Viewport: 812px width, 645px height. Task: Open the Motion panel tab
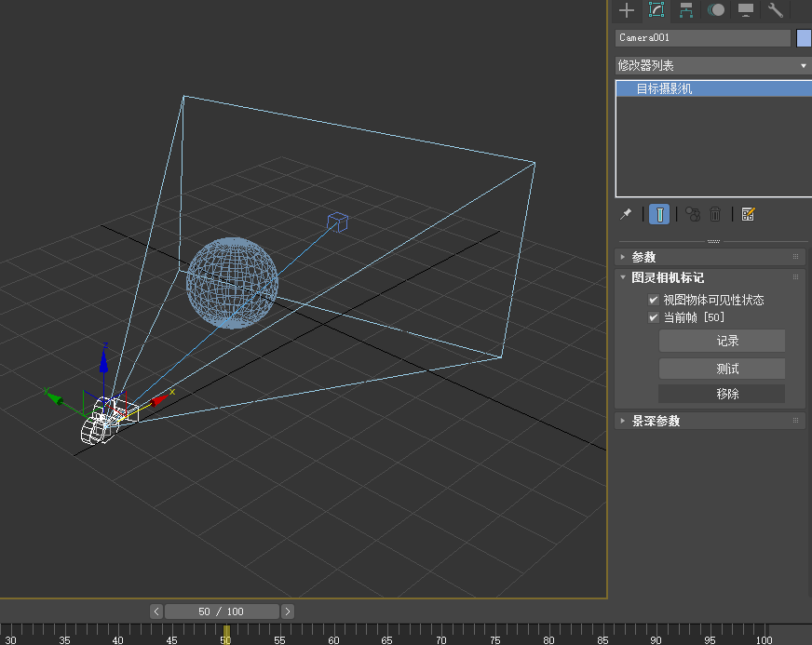pos(716,10)
